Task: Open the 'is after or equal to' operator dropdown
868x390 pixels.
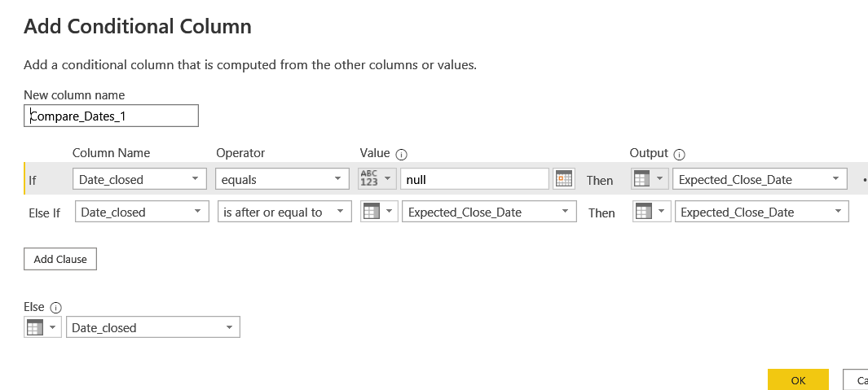Action: (284, 212)
